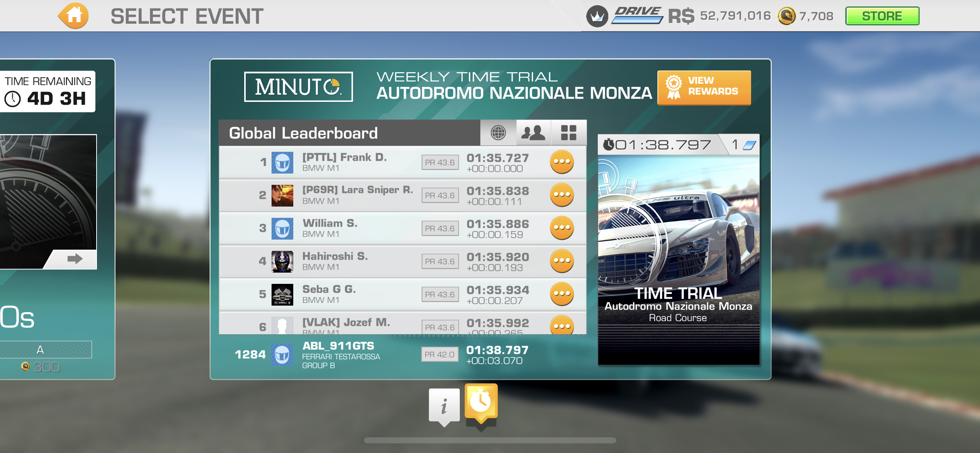Tap the R$ currency balance 52,791,016

(x=720, y=16)
